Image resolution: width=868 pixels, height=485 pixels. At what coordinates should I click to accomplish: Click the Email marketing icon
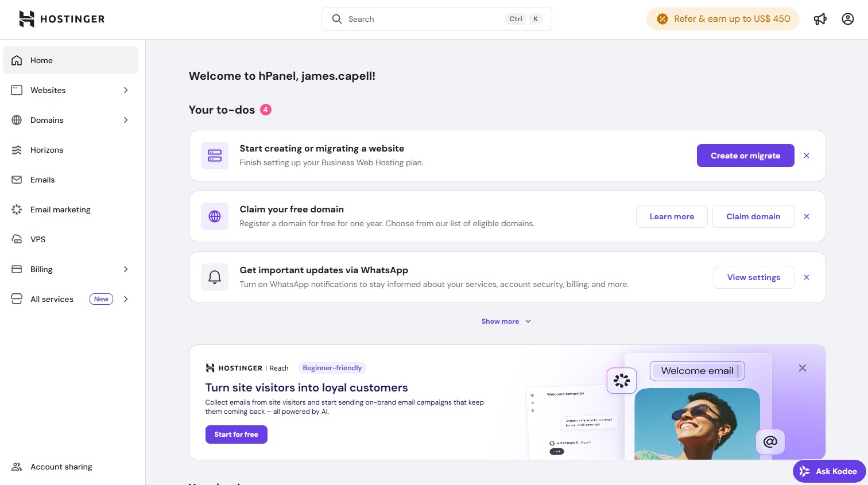tap(17, 209)
